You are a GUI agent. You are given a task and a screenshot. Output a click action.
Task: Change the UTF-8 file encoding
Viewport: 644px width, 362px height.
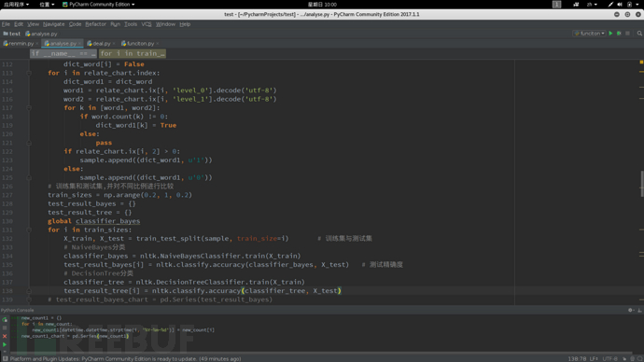click(x=609, y=358)
